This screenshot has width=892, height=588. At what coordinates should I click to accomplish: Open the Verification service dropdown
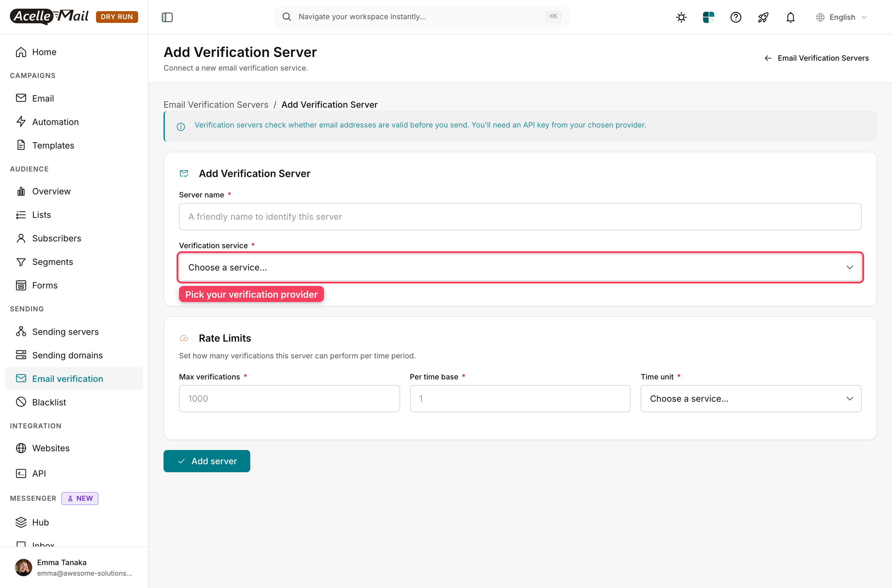point(520,267)
